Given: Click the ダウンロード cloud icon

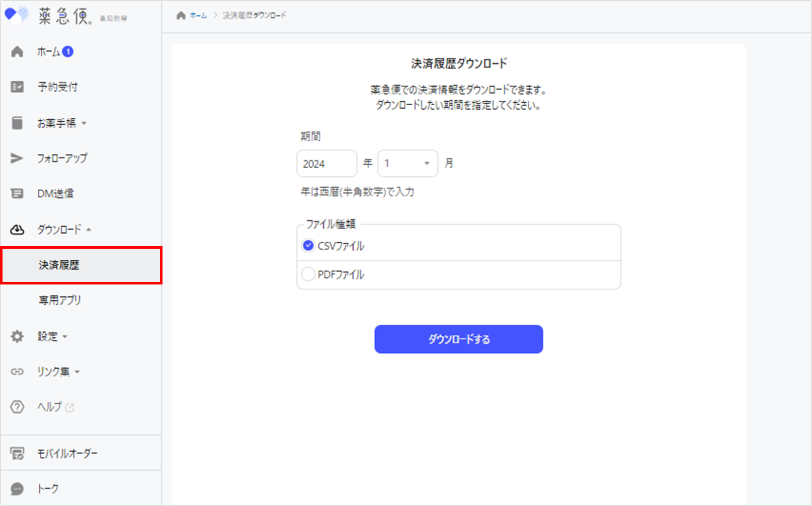Looking at the screenshot, I should pos(17,230).
